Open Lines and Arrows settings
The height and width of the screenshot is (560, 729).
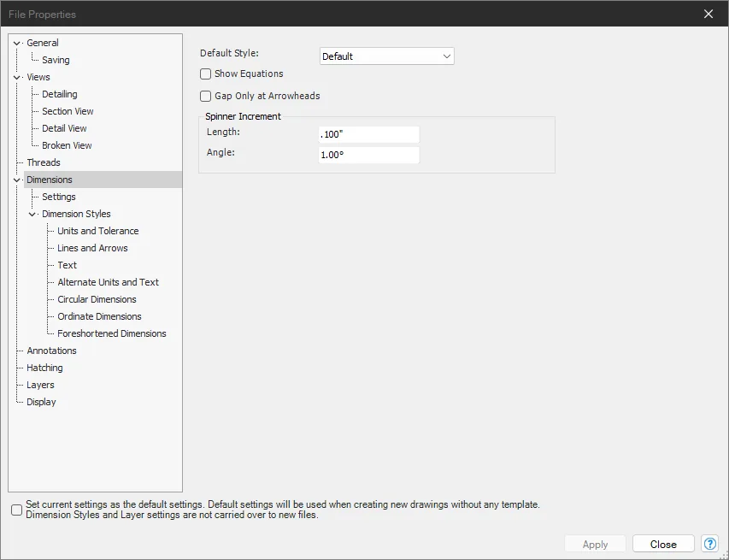(x=92, y=249)
